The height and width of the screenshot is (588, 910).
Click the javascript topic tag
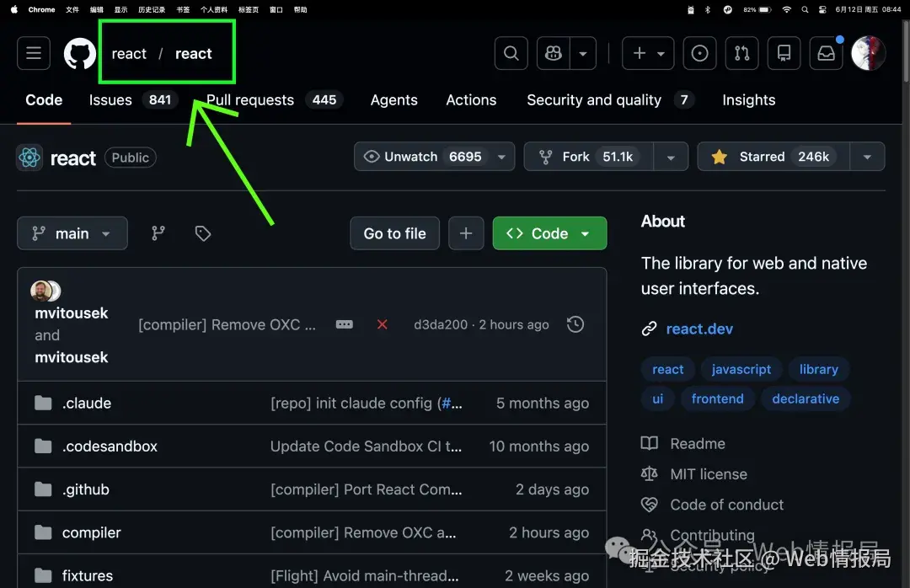click(741, 369)
